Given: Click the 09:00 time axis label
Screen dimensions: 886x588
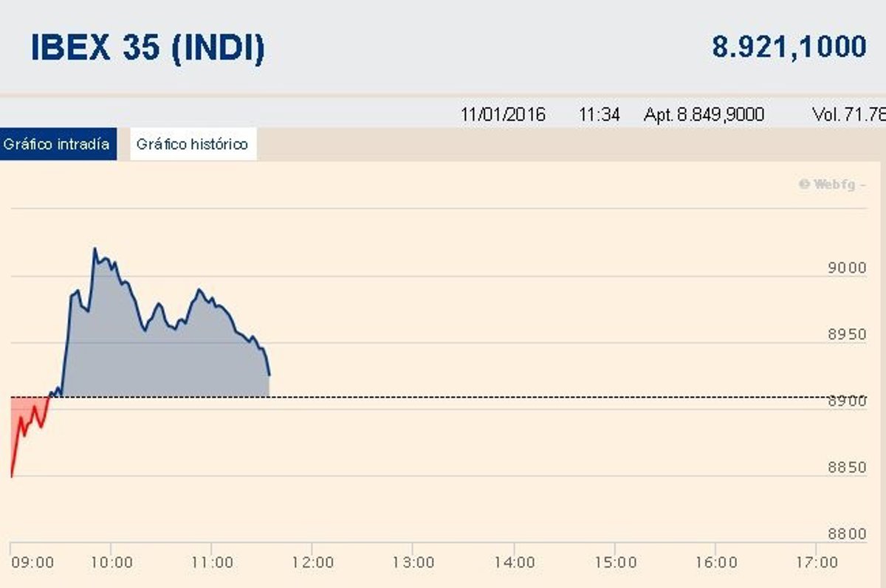Looking at the screenshot, I should 32,562.
